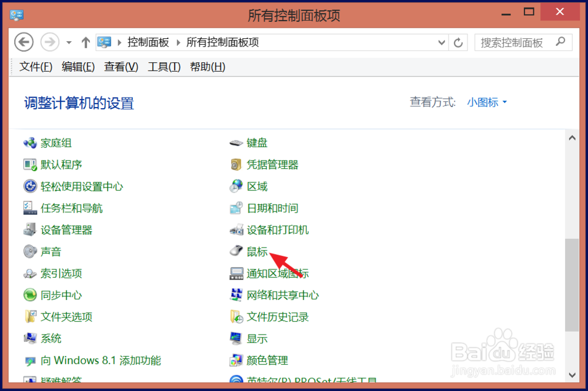This screenshot has height=391, width=588.
Task: Click the Mouse (鼠标) icon
Action: 236,251
